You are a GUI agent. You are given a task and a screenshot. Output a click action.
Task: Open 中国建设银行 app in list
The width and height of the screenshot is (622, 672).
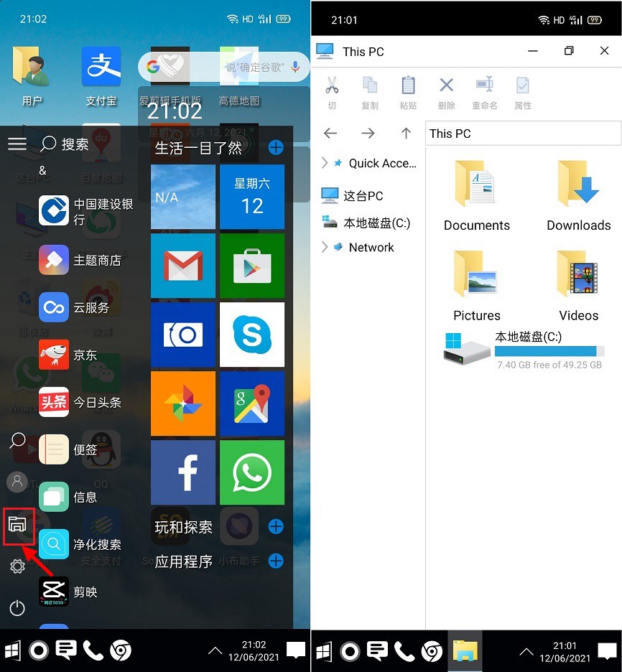point(86,211)
